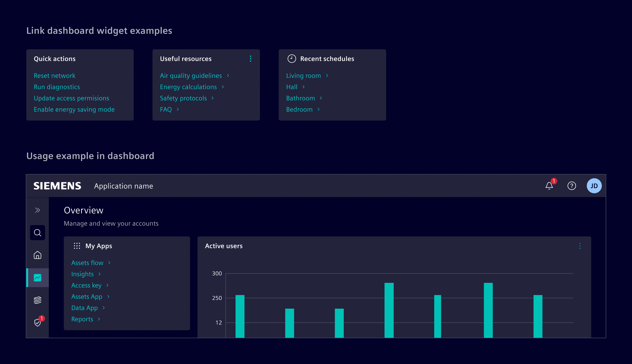Expand the Assets flow chevron
Screen dimensions: 632x364
[109, 263]
